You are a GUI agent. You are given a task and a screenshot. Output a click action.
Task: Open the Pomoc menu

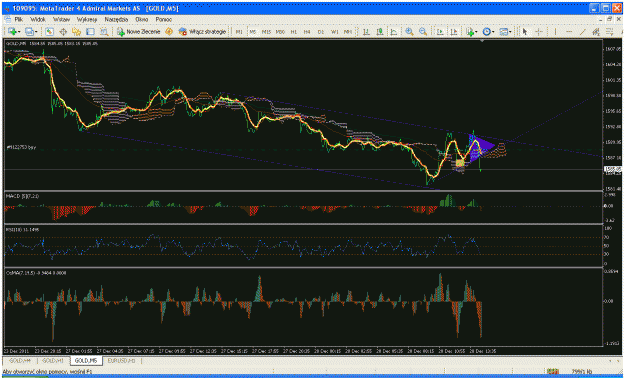click(x=163, y=19)
